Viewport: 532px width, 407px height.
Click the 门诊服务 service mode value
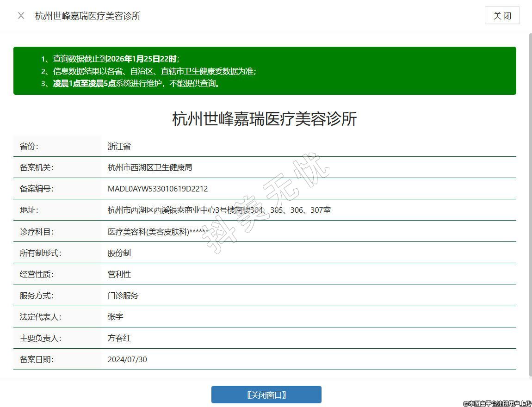tap(123, 296)
